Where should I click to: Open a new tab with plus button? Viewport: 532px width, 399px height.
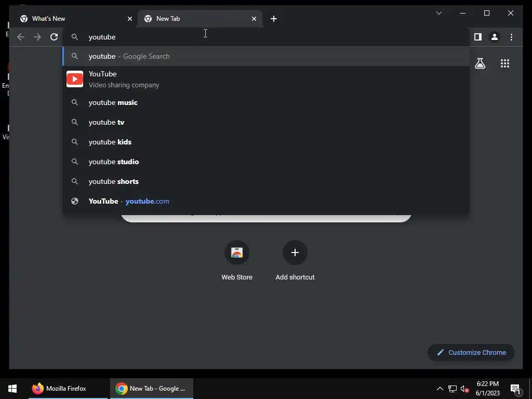click(273, 19)
